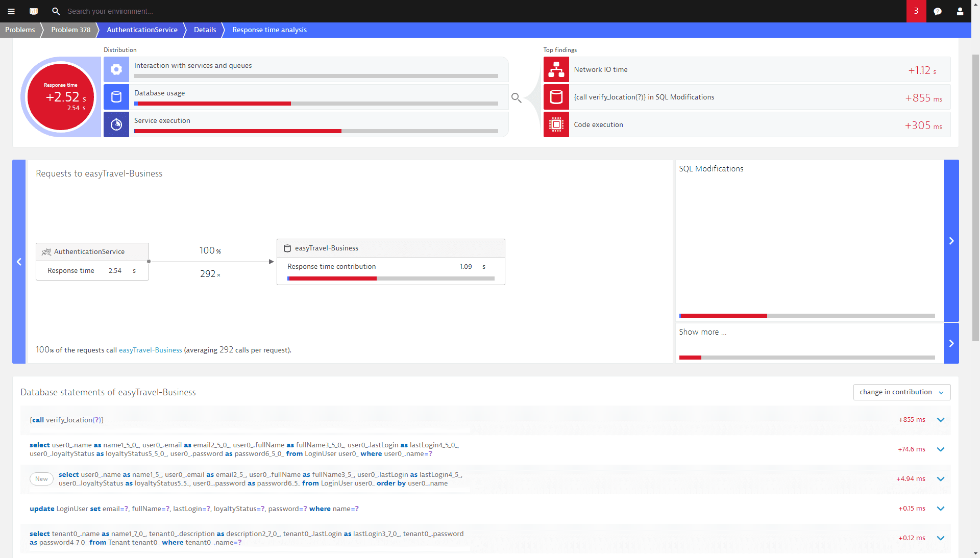
Task: Expand the +74.6 ms select statement
Action: click(x=941, y=449)
